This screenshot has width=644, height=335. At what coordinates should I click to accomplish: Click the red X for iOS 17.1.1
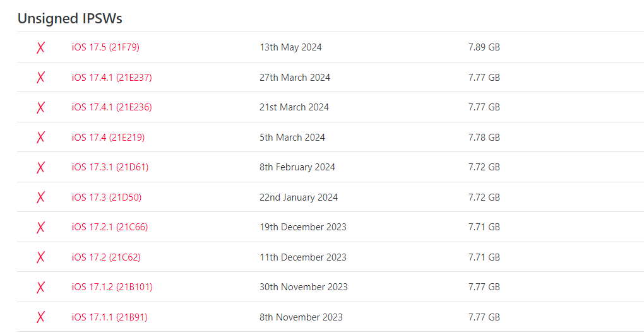[x=40, y=317]
